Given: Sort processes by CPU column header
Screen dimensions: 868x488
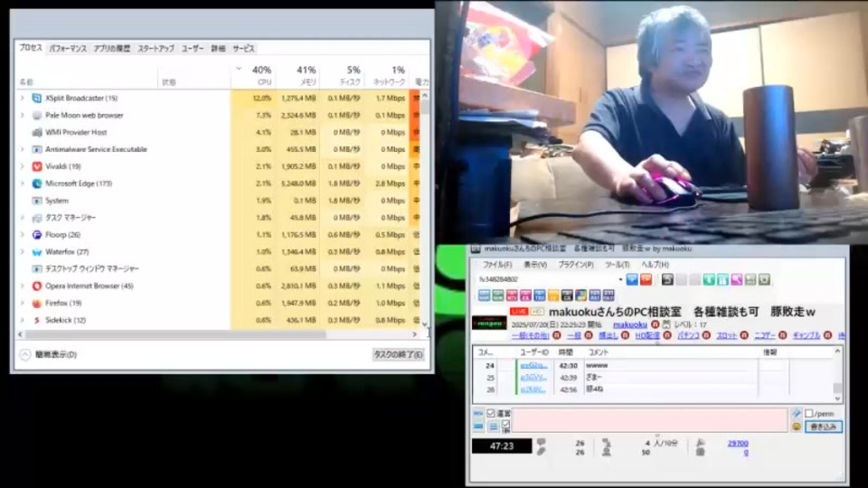Looking at the screenshot, I should point(254,75).
